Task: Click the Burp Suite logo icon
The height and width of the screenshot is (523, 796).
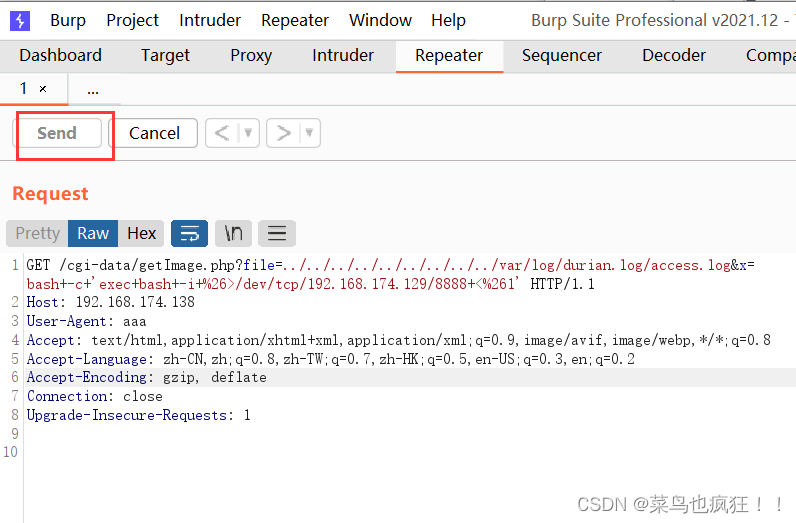Action: click(20, 21)
